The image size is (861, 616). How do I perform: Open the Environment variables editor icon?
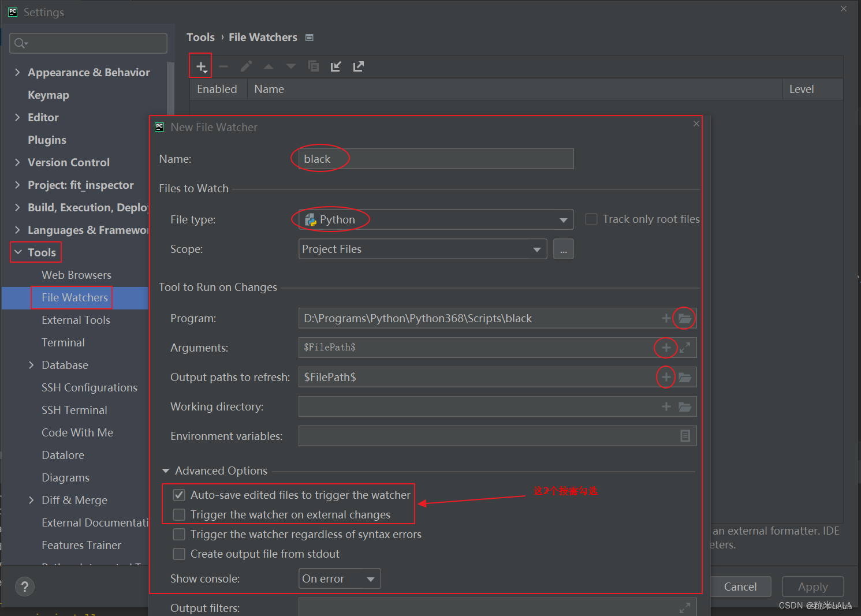(x=685, y=435)
